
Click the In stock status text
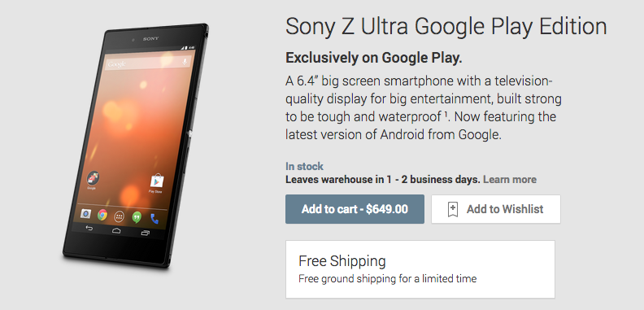[x=304, y=167]
